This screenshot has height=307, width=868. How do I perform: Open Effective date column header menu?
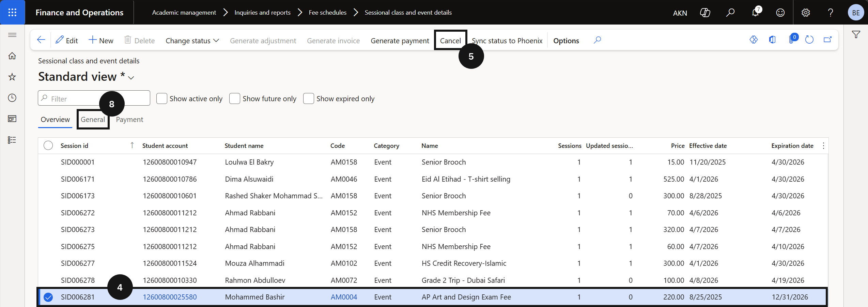708,146
